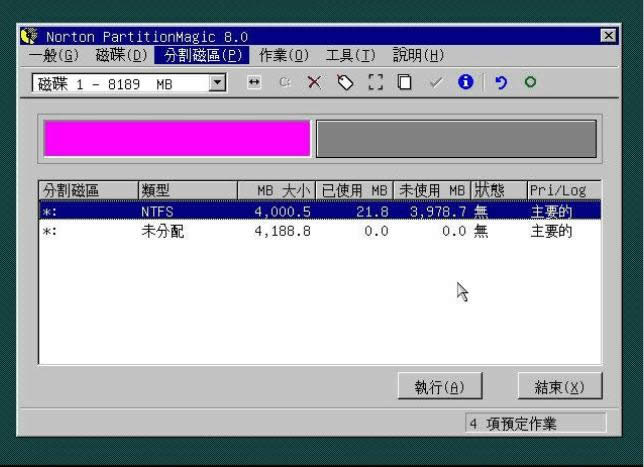The width and height of the screenshot is (644, 467).
Task: Select the gray unallocated space block
Action: click(456, 139)
